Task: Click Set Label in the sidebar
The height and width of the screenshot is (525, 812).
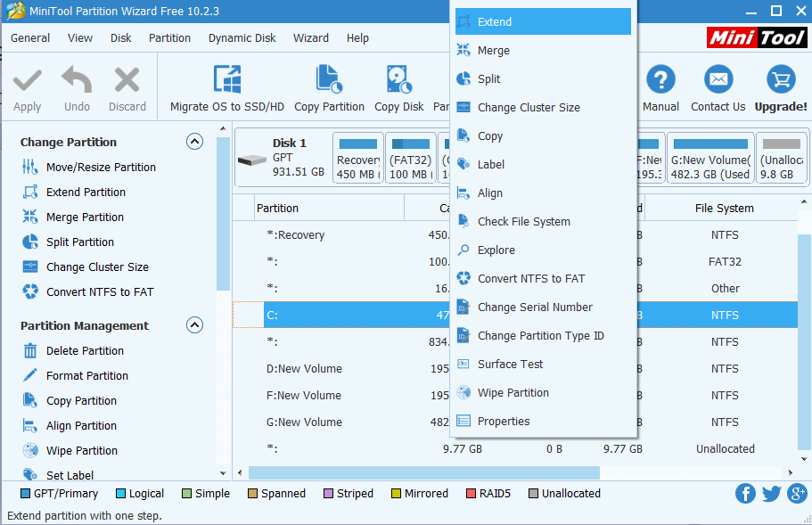Action: click(x=73, y=475)
